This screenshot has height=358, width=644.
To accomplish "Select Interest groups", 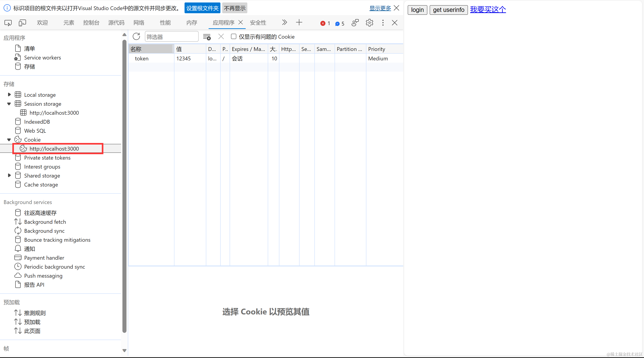I will [42, 167].
